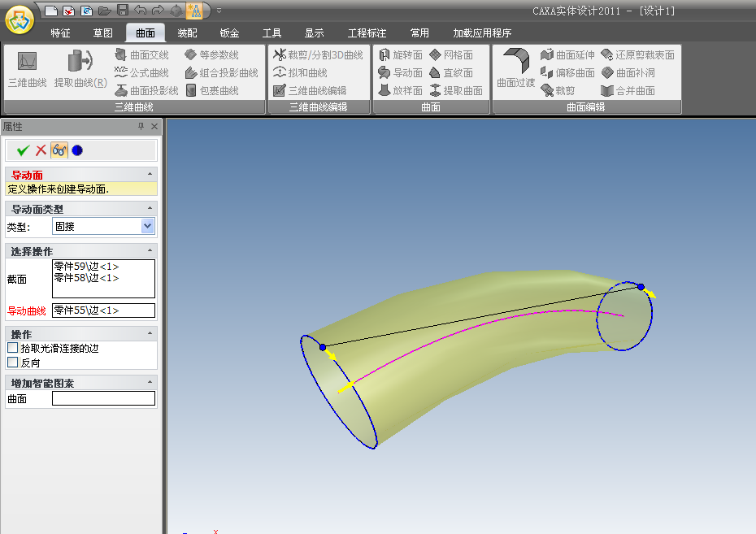Open the 加载应用程序 ribbon tab
Screen dimensions: 756x534
click(482, 33)
